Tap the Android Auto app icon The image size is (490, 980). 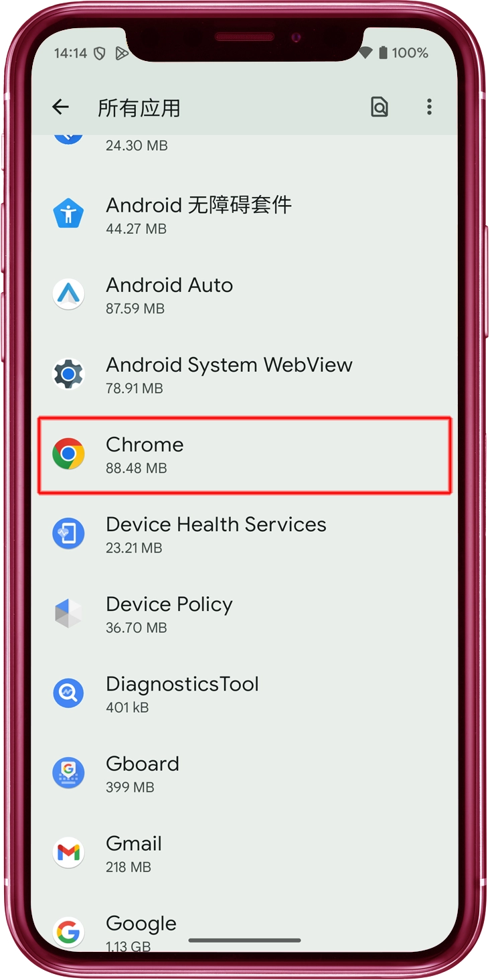69,294
